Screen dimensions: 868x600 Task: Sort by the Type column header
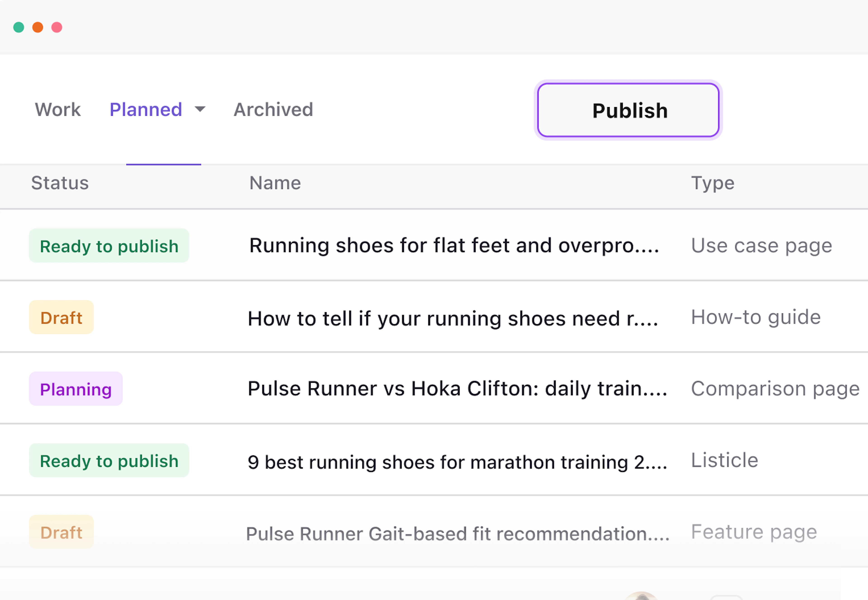(x=713, y=183)
